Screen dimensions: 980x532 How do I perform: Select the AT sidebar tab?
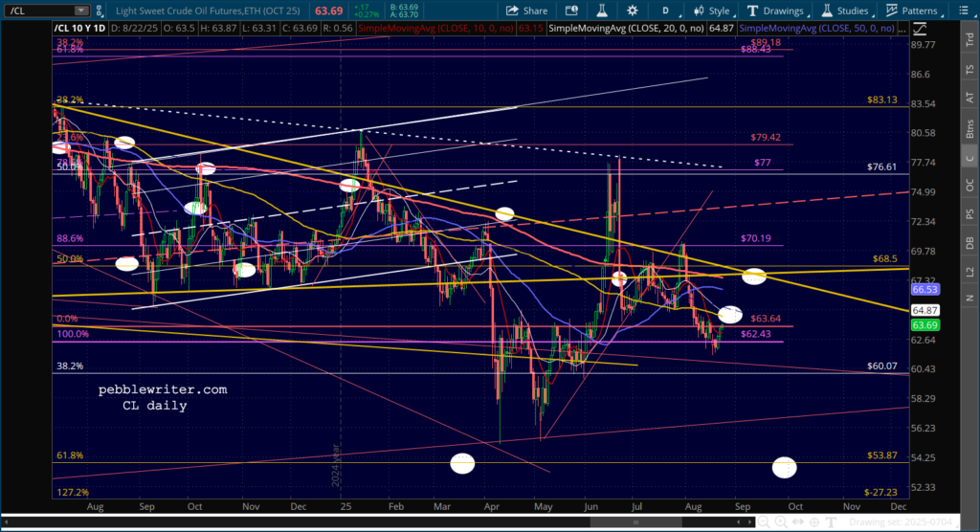(969, 98)
